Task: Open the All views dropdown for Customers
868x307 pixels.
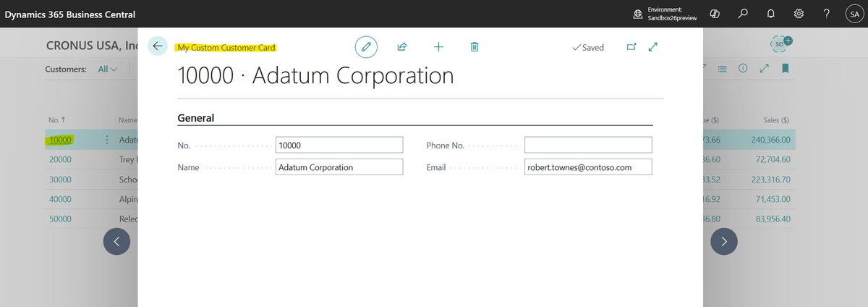Action: point(108,70)
